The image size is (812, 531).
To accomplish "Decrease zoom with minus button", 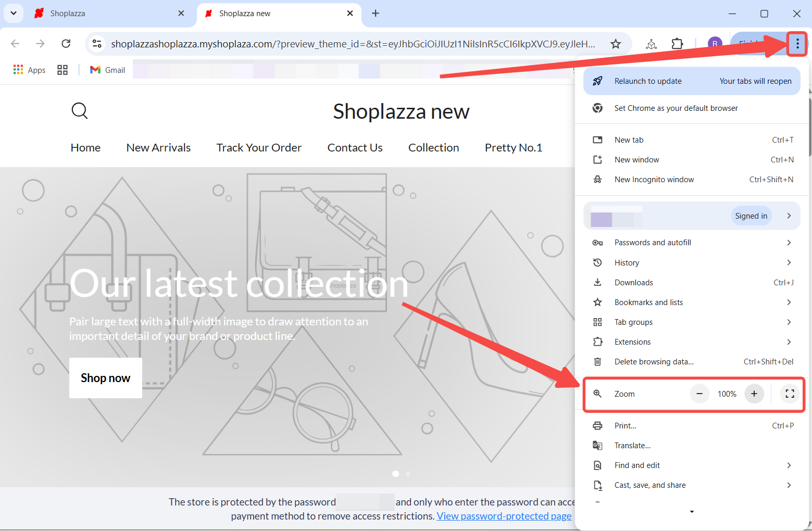I will [699, 394].
